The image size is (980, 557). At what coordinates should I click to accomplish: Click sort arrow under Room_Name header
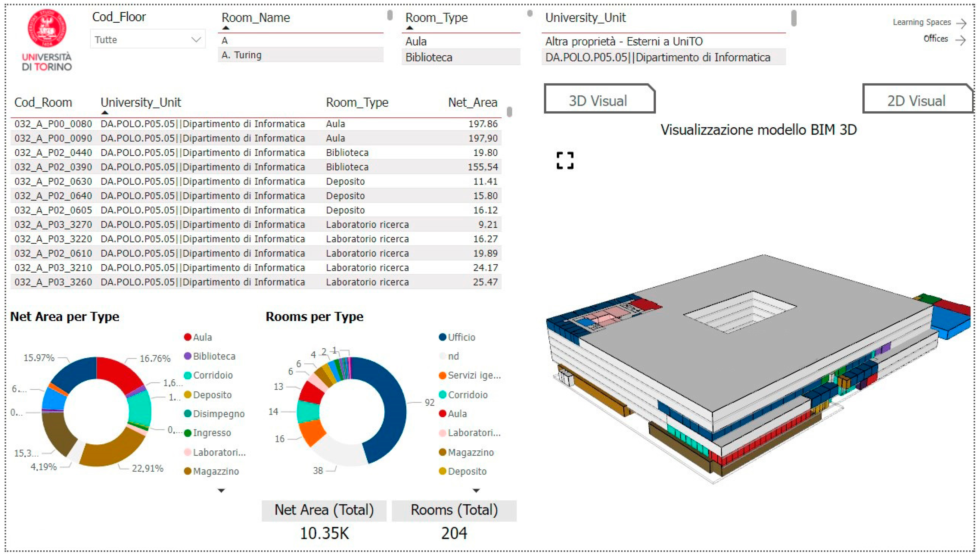(x=226, y=28)
